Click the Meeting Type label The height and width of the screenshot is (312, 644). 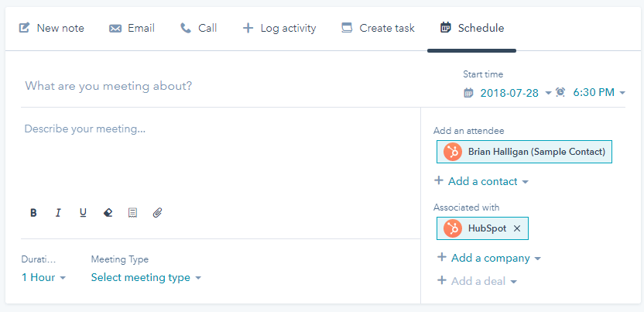pos(119,259)
